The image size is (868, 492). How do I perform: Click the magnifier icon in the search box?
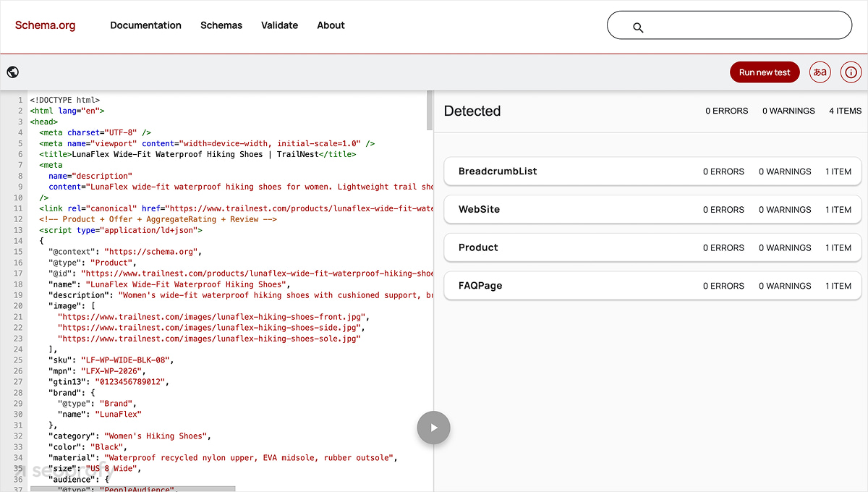[x=638, y=27]
